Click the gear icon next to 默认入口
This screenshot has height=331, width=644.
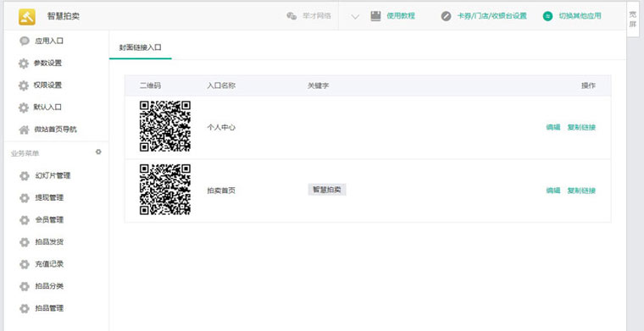coord(24,108)
